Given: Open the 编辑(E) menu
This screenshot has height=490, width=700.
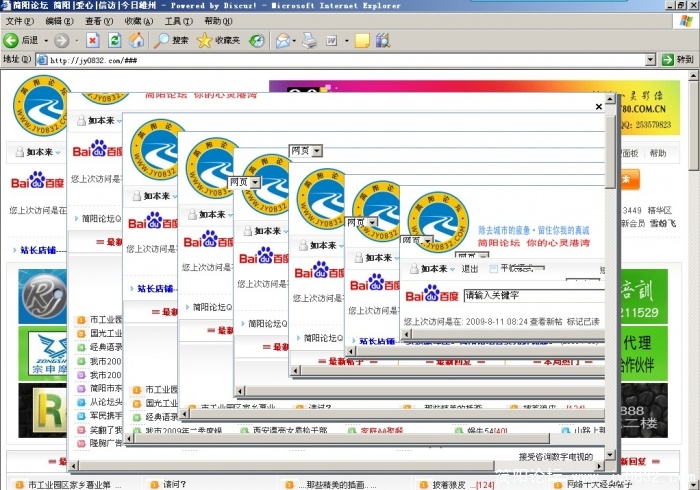Looking at the screenshot, I should [x=59, y=21].
